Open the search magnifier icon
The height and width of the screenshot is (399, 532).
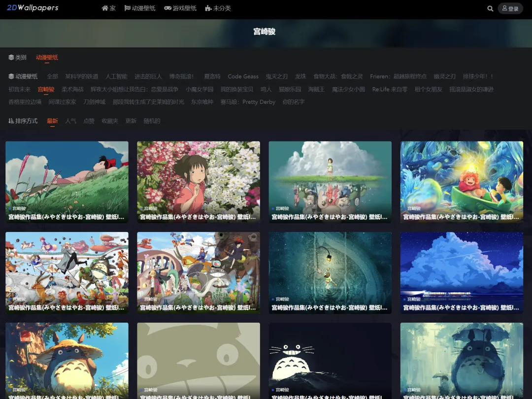(490, 8)
